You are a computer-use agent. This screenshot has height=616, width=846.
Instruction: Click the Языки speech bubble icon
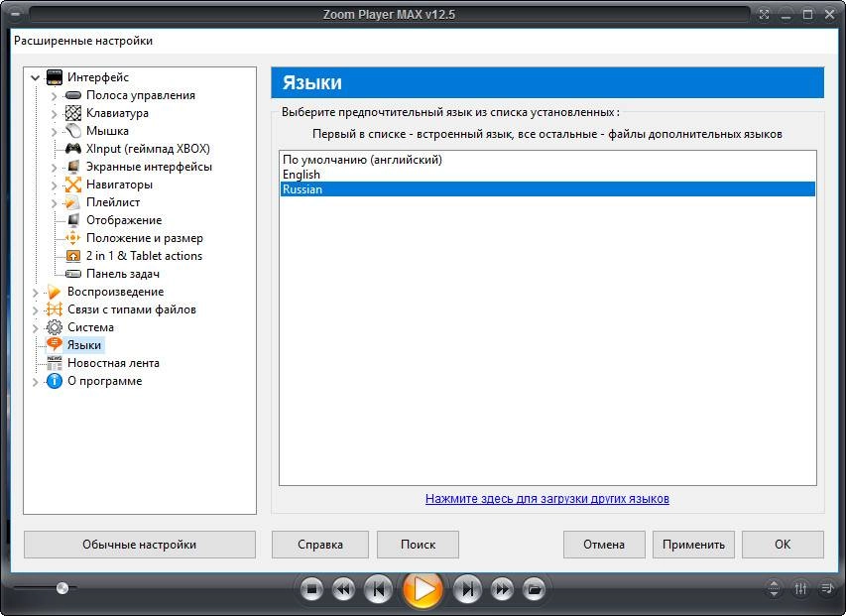(x=55, y=344)
